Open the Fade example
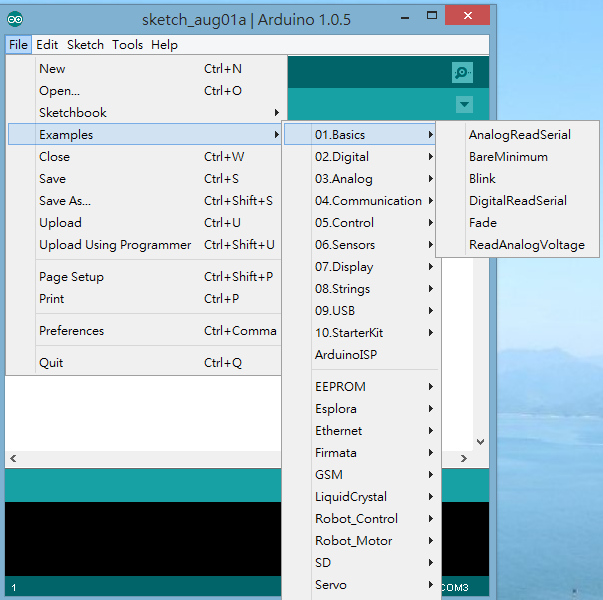Image resolution: width=603 pixels, height=600 pixels. 518,223
